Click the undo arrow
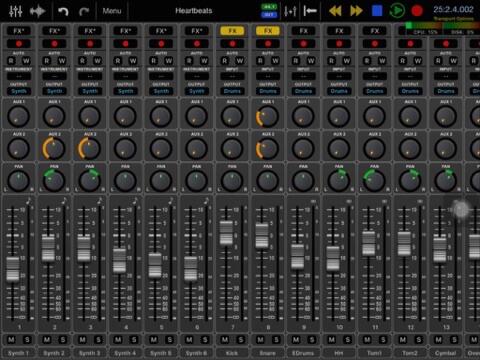Viewport: 480px width, 360px height. coord(63,11)
